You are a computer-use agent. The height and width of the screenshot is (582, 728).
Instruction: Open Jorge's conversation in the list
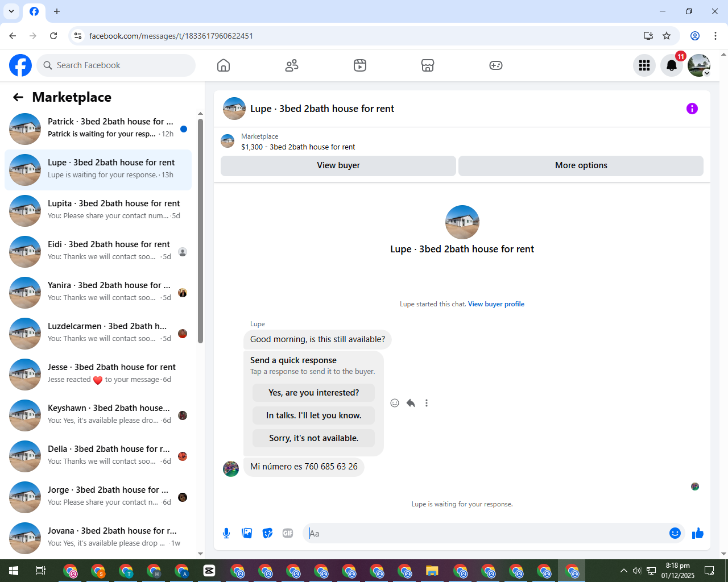coord(98,497)
